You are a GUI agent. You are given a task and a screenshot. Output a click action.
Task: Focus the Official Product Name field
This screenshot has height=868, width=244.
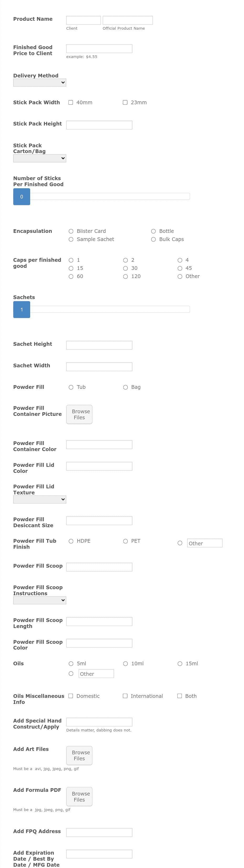coord(128,20)
